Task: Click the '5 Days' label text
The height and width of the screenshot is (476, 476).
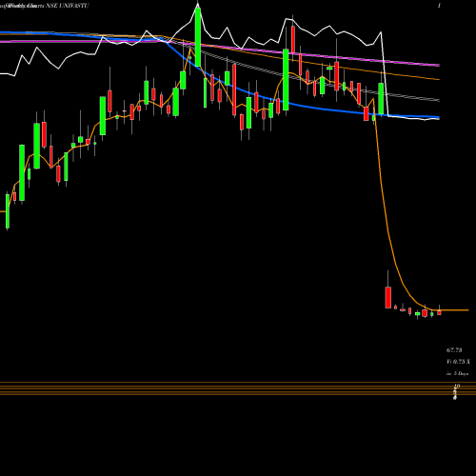Action: (461, 373)
